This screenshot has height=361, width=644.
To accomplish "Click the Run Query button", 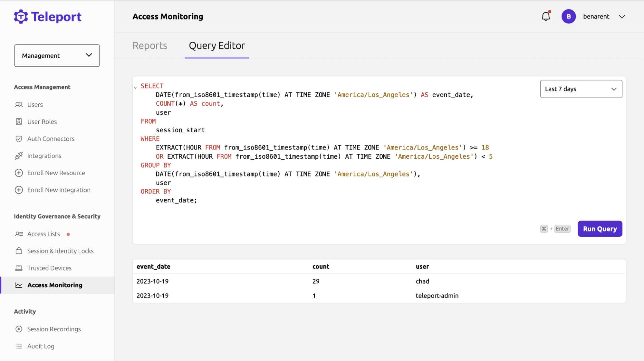I will (x=600, y=229).
